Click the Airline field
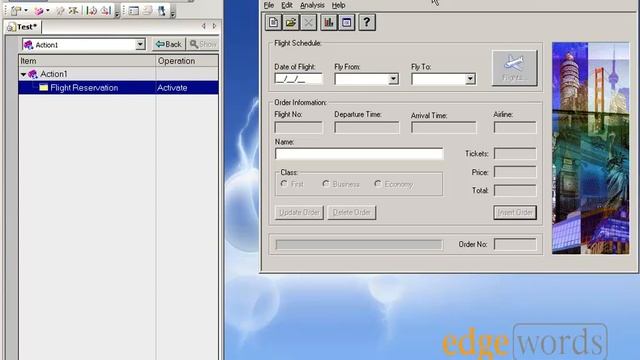Image resolution: width=640 pixels, height=360 pixels. click(x=515, y=127)
